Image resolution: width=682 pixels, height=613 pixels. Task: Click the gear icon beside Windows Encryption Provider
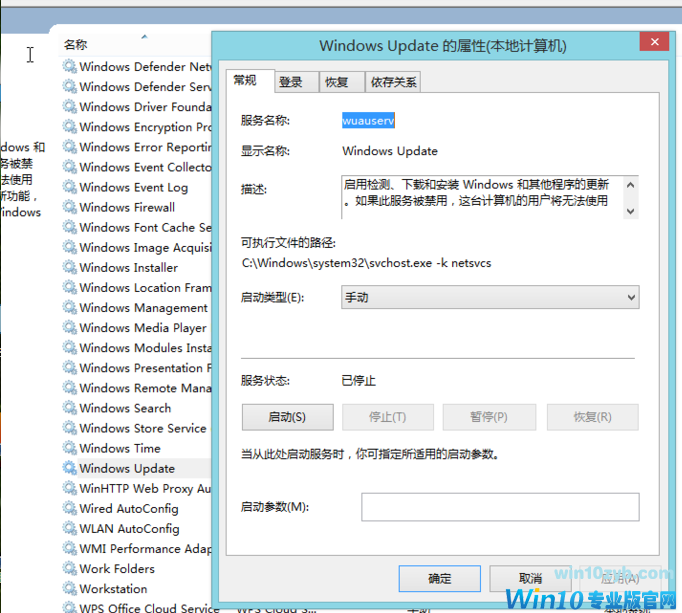coord(69,126)
